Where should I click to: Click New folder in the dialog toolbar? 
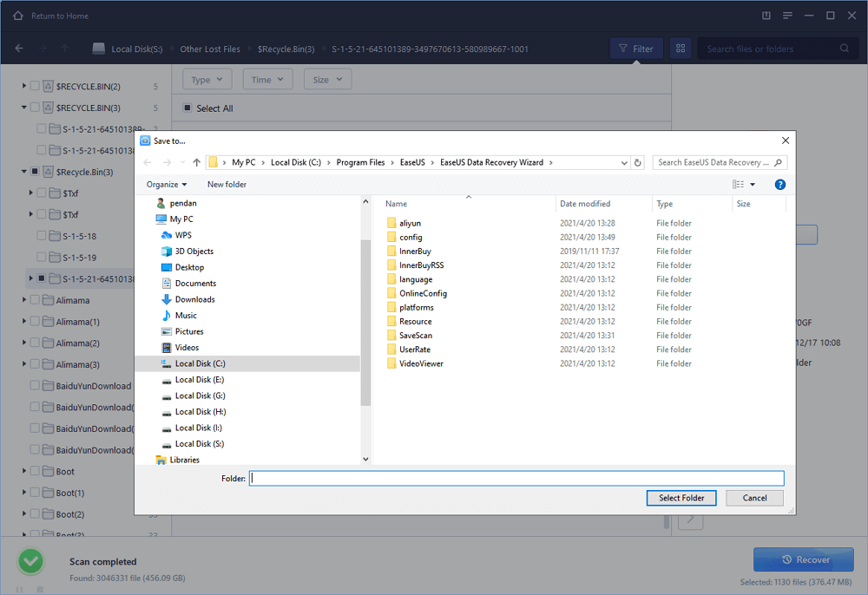227,185
